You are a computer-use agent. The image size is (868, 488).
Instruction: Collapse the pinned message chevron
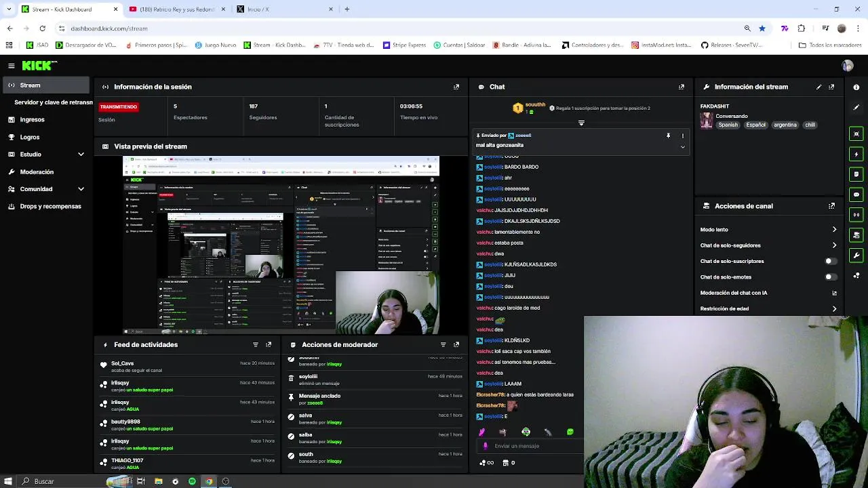point(683,146)
